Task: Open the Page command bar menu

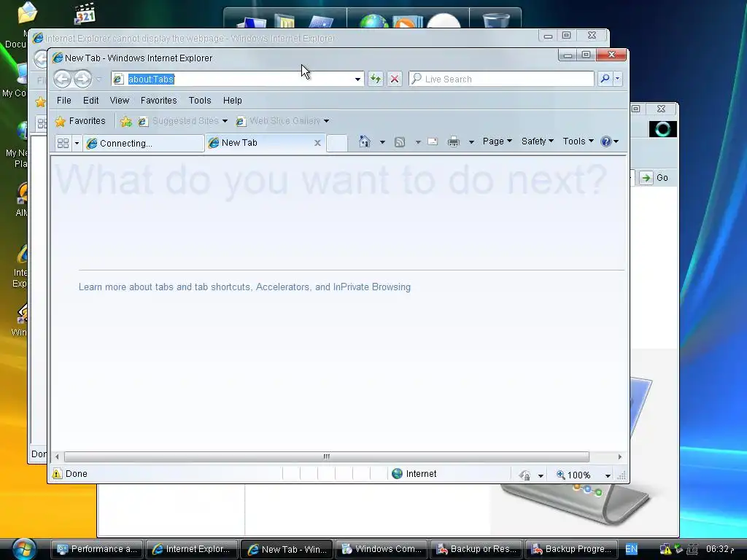Action: pyautogui.click(x=497, y=141)
